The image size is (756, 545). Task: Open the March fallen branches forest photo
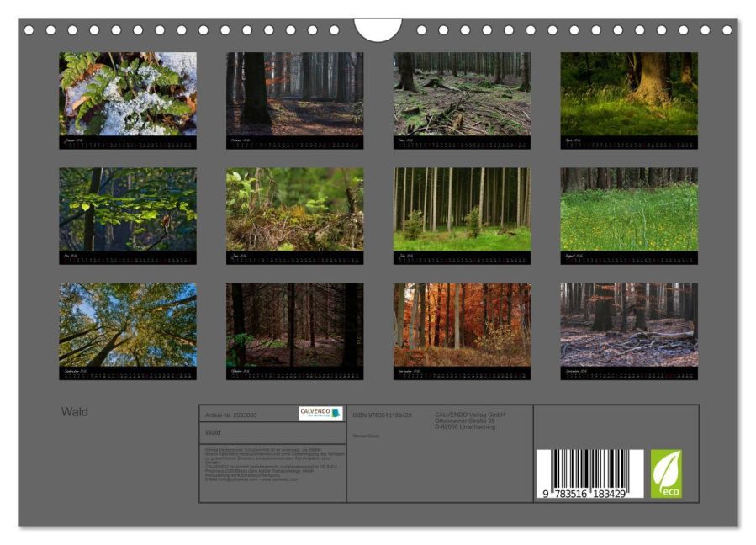462,93
